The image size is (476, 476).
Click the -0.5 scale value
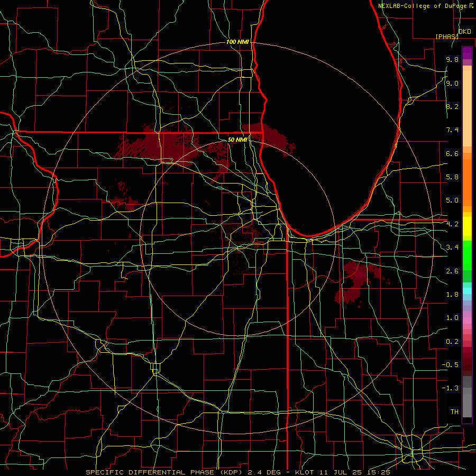450,365
